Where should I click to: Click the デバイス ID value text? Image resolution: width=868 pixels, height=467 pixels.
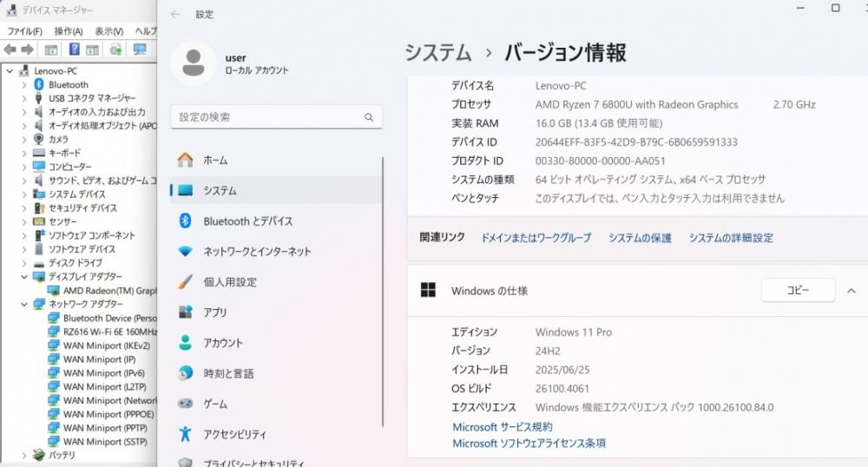tap(636, 142)
